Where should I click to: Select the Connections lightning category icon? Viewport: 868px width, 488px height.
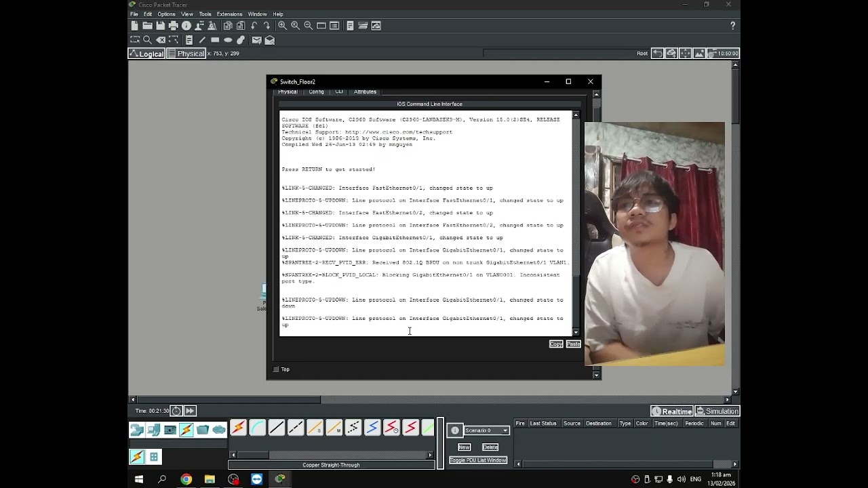tap(186, 430)
